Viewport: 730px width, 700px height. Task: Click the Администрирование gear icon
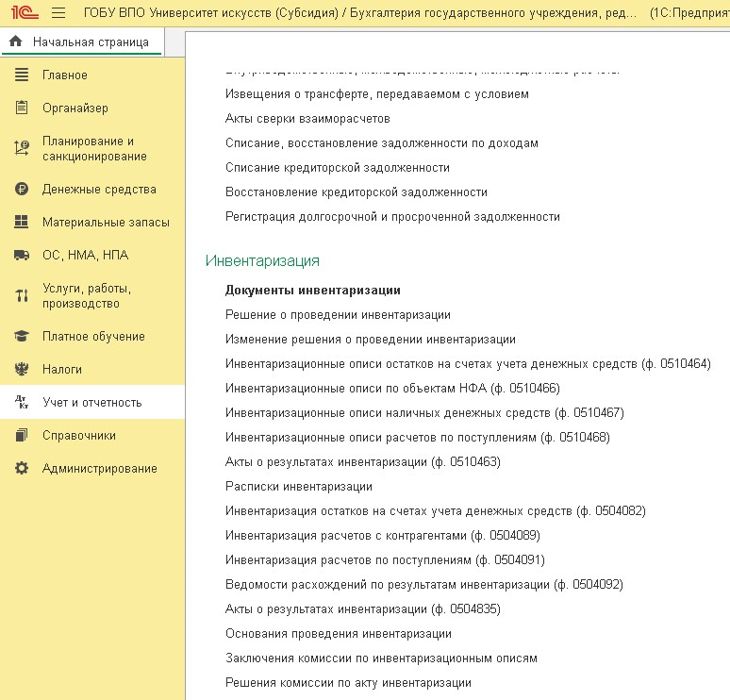pyautogui.click(x=22, y=469)
